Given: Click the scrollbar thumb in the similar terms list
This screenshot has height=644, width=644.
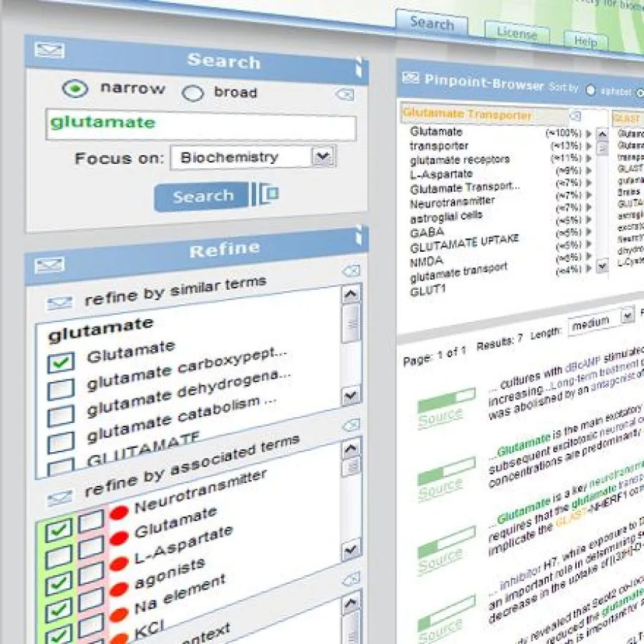Looking at the screenshot, I should [351, 324].
